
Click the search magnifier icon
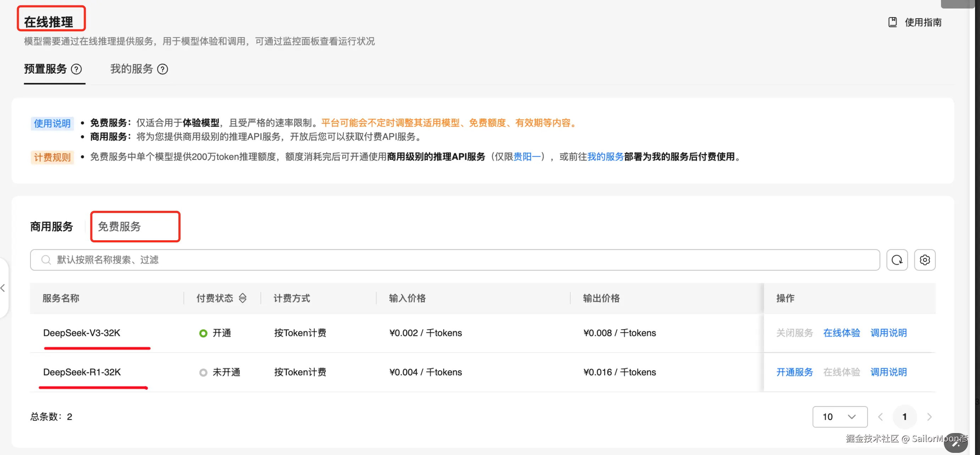coord(46,260)
